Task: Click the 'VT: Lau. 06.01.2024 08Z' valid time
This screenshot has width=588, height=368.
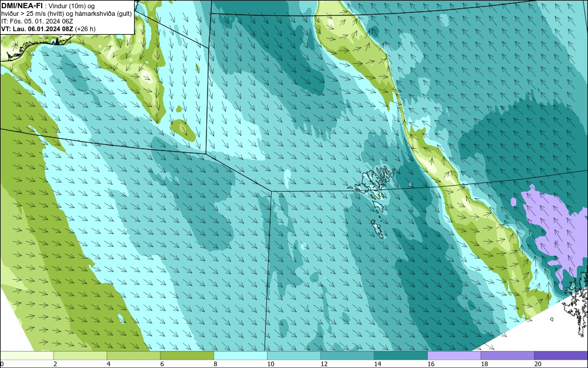Action: click(38, 29)
